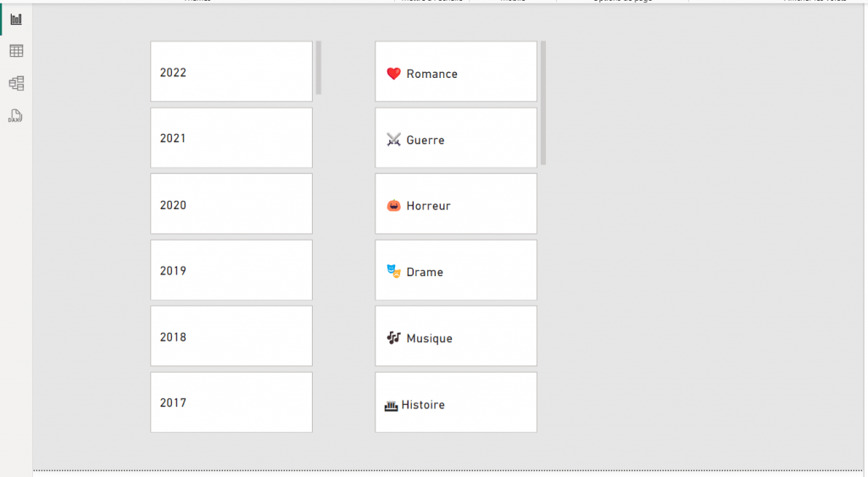Click the music notes Musique icon
868x477 pixels.
(x=393, y=337)
